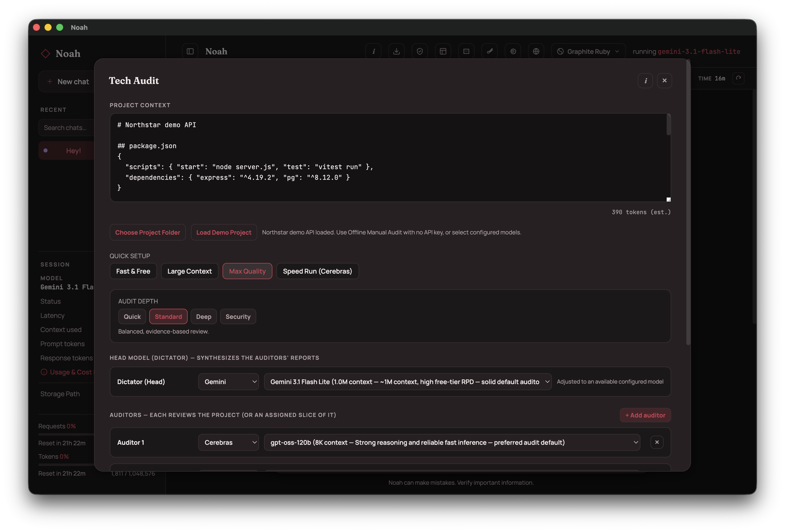Click the Prompt tokens label in Session

point(62,344)
